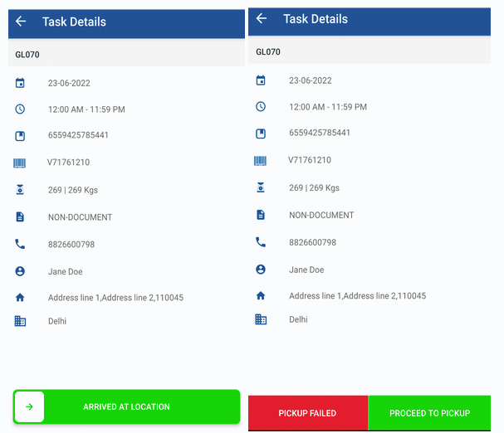Click document icon next to NON-DOCUMENT on left screen
Viewport: 504px width, 433px height.
[20, 217]
